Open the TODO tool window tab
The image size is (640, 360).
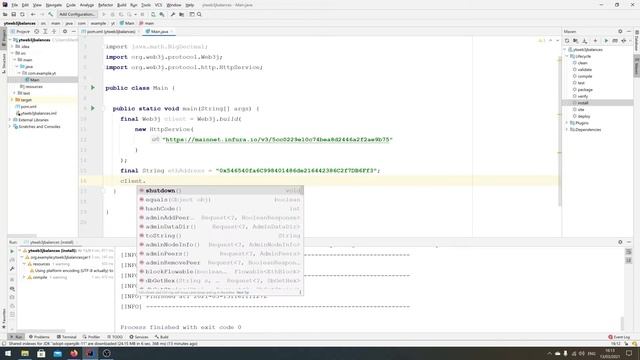coord(115,337)
